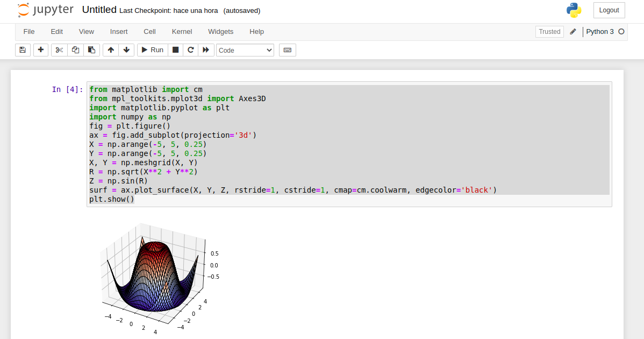Viewport: 644px width, 339px height.
Task: Open the cell type dropdown showing Code
Action: (245, 50)
